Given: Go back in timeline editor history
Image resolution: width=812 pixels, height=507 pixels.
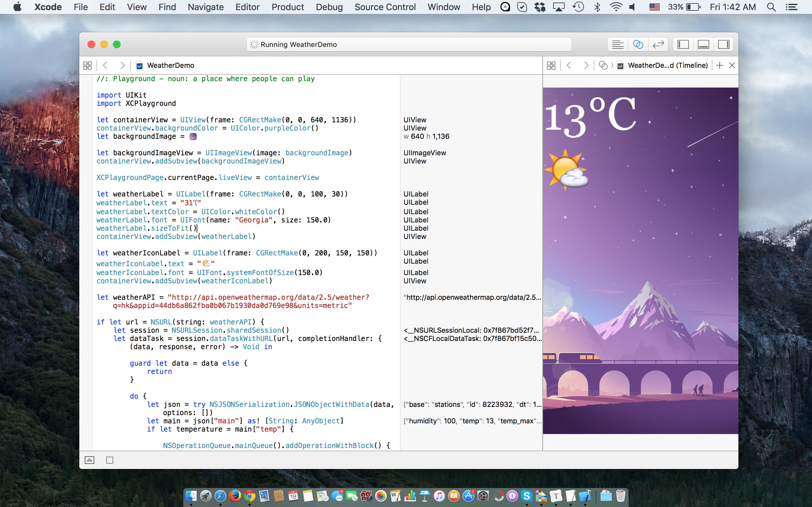Looking at the screenshot, I should pos(569,65).
